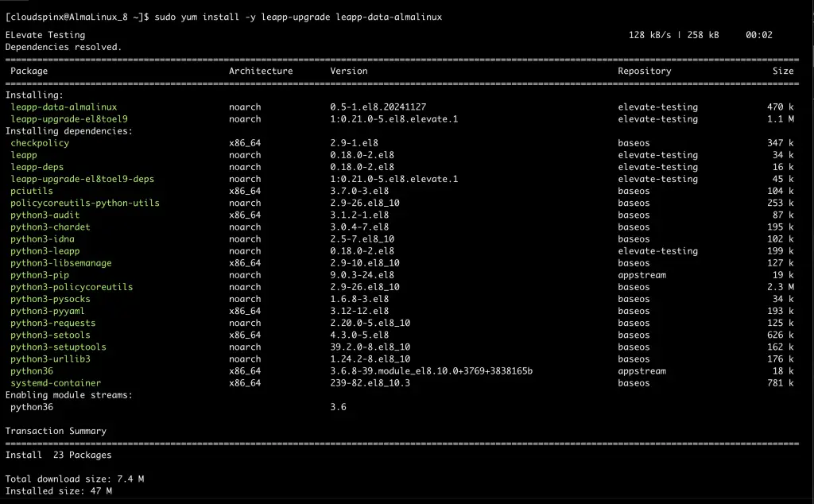Click the ELevate Testing repository label

pos(34,34)
